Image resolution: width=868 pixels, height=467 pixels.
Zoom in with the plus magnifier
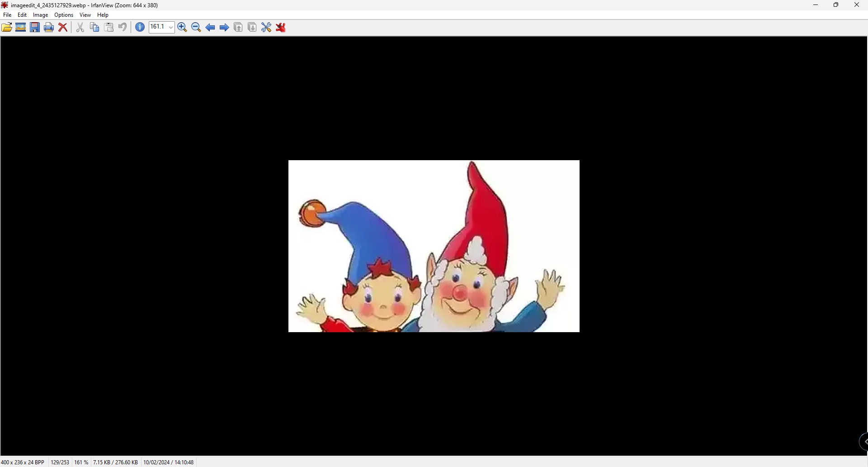coord(182,28)
